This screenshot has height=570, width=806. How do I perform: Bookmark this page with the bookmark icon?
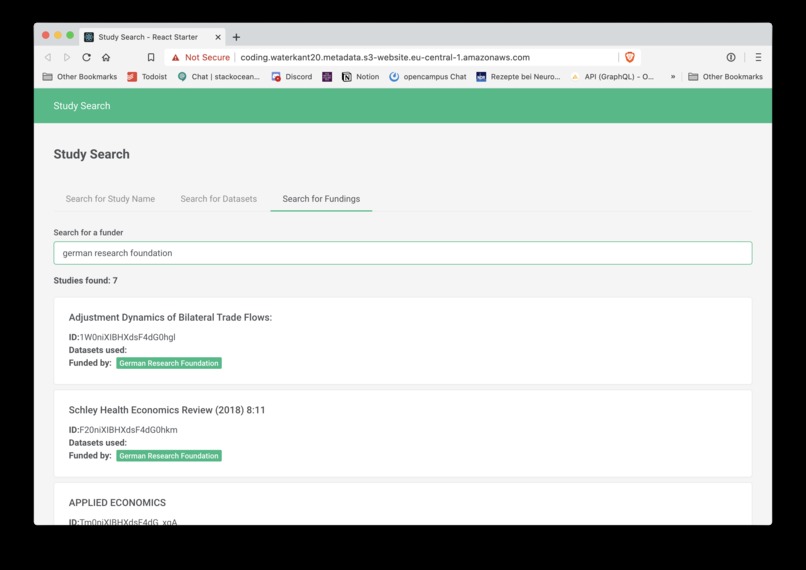(x=151, y=57)
